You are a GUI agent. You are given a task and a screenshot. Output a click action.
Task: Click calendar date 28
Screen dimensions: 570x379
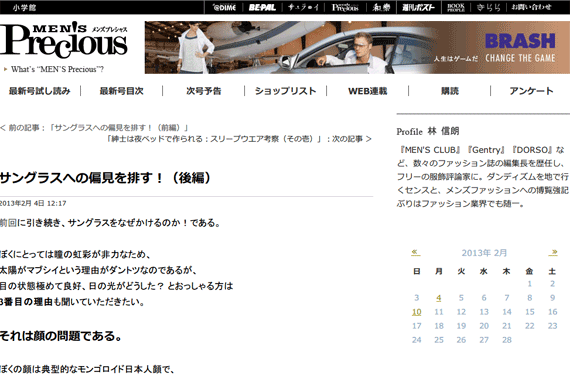pos(507,340)
